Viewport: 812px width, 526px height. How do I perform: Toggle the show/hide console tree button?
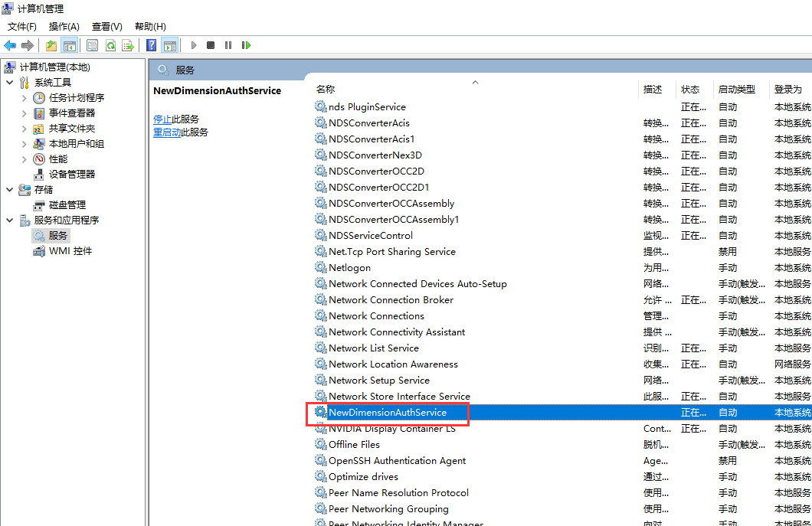click(x=69, y=45)
